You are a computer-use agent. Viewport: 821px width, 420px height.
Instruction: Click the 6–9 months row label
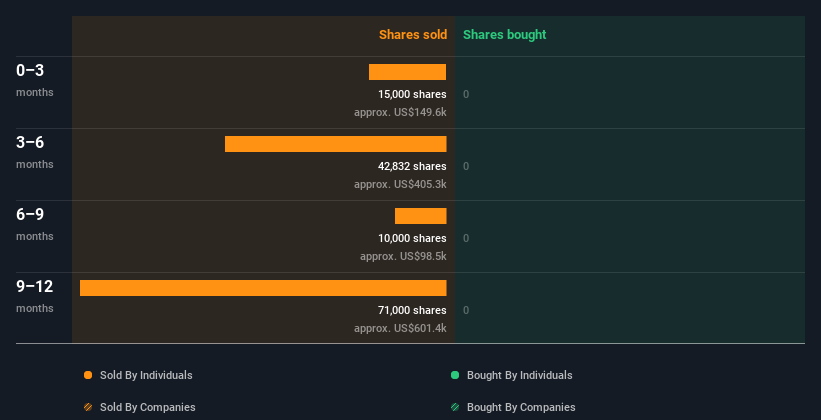coord(35,224)
